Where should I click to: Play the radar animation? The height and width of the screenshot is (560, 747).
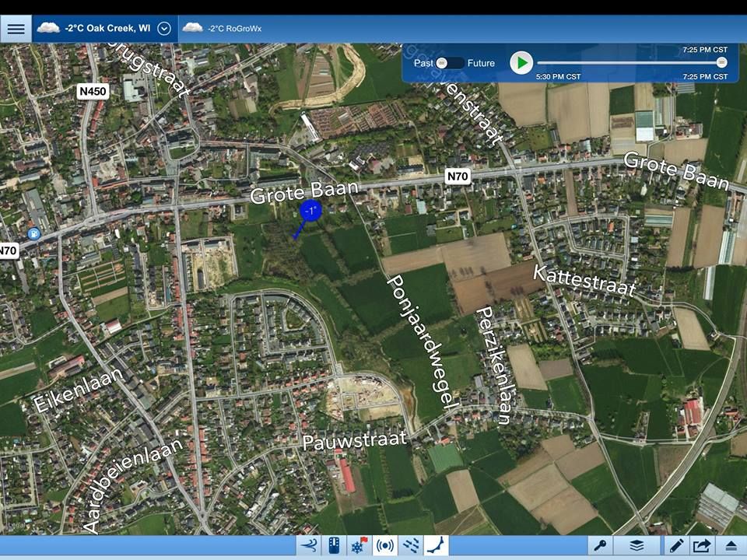coord(521,63)
